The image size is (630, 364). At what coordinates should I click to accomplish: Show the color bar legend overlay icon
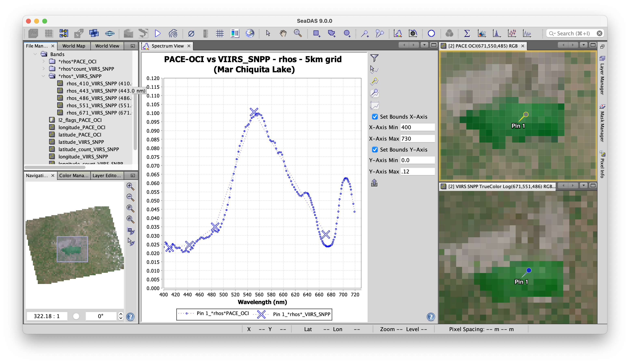pyautogui.click(x=235, y=33)
